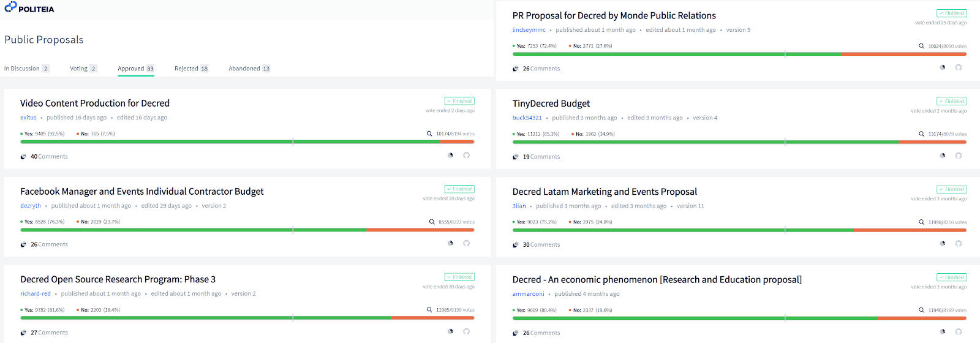Screen dimensions: 980x343
Task: Click magnifier icon beside 10174/8194 votes
Action: [x=429, y=134]
